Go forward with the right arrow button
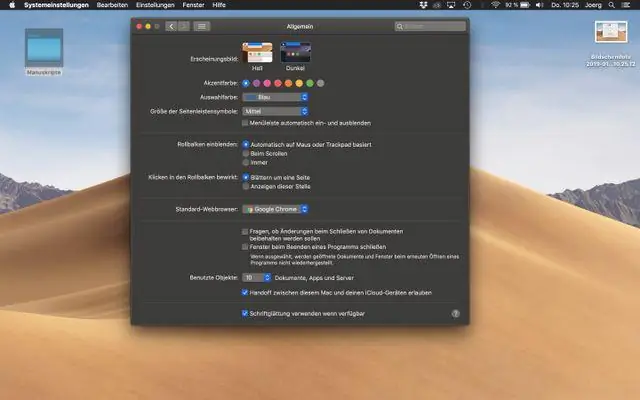Viewport: 640px width, 400px height. click(184, 27)
